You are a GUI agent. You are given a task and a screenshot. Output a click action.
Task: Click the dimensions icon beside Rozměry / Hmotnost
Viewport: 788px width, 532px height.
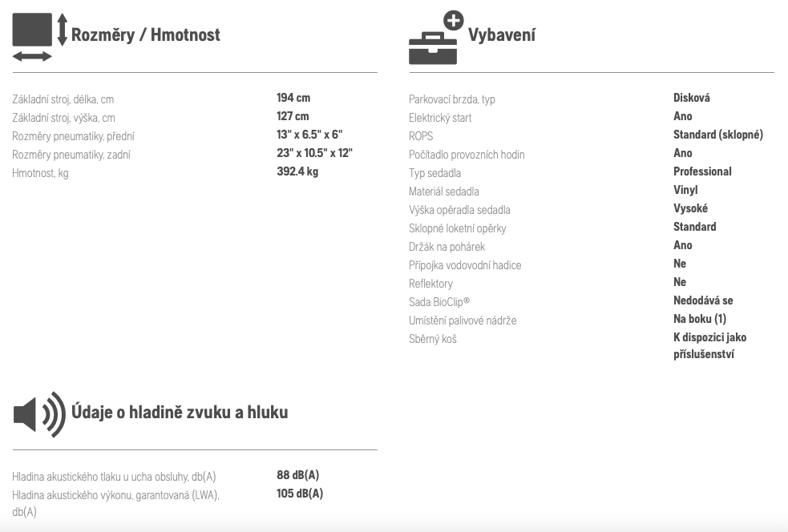coord(40,37)
